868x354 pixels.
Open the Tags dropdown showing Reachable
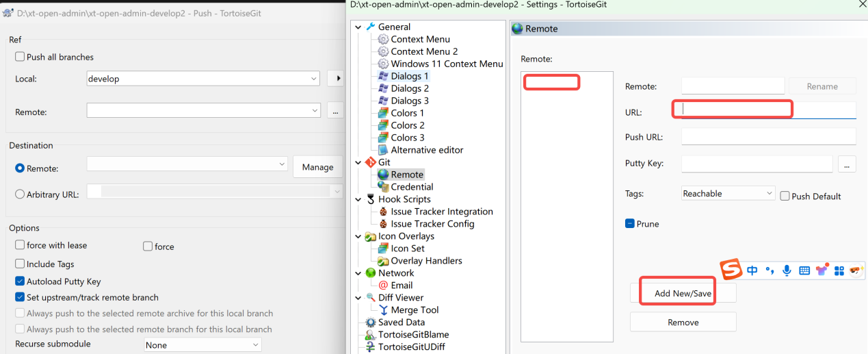click(x=728, y=194)
